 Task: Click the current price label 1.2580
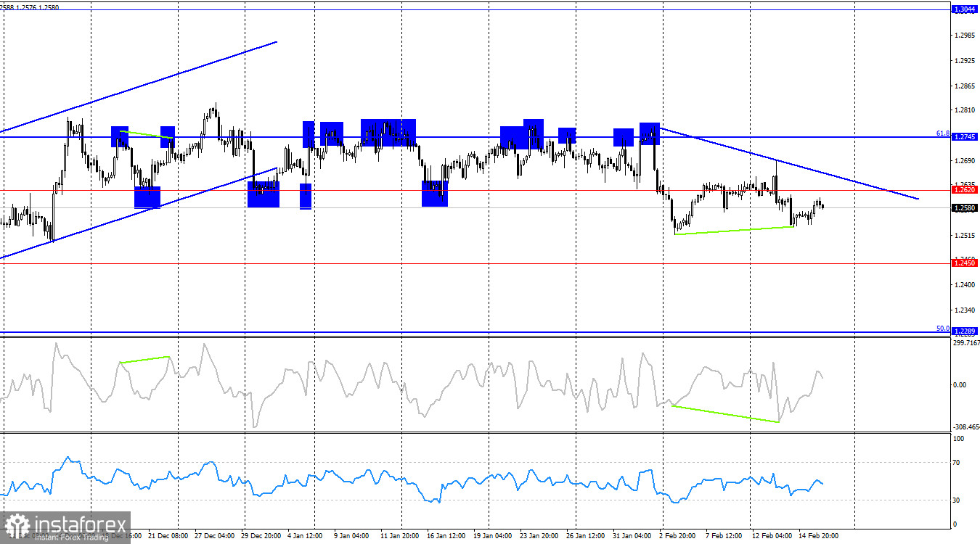965,208
